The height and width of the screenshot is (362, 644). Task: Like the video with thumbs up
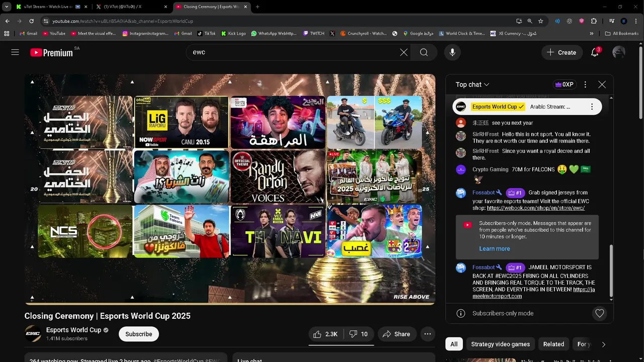tap(326, 334)
